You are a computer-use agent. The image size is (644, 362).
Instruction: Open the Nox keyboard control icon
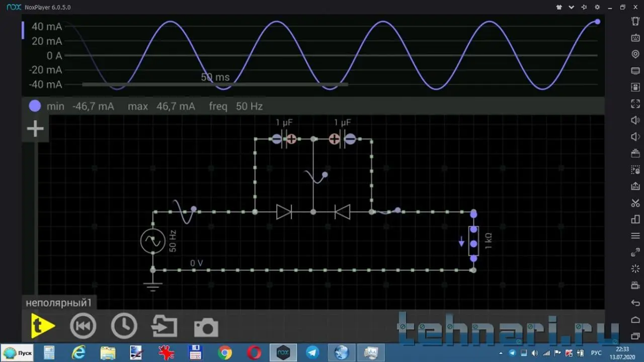point(635,38)
